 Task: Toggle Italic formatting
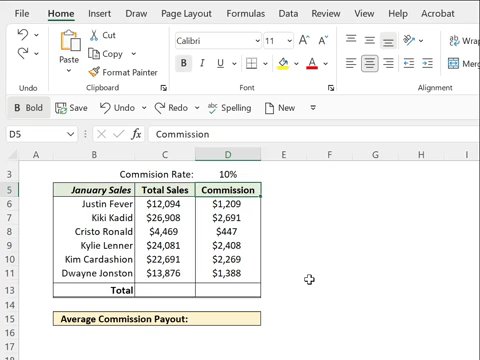tap(202, 63)
